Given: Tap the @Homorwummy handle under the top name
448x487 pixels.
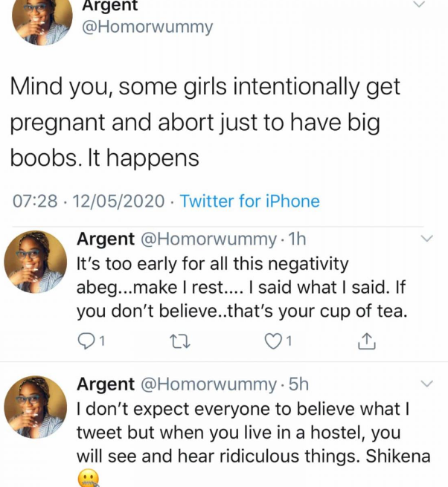Looking at the screenshot, I should [x=147, y=28].
